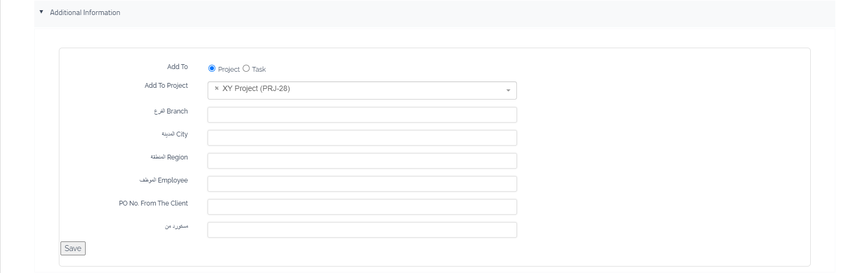Select the Task radio button

pyautogui.click(x=246, y=69)
